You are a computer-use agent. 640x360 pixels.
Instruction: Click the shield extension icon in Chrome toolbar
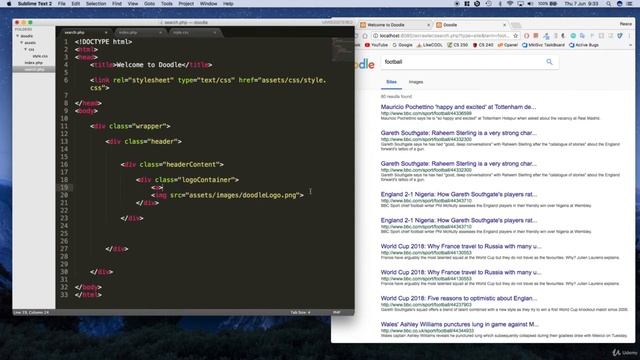coord(620,36)
